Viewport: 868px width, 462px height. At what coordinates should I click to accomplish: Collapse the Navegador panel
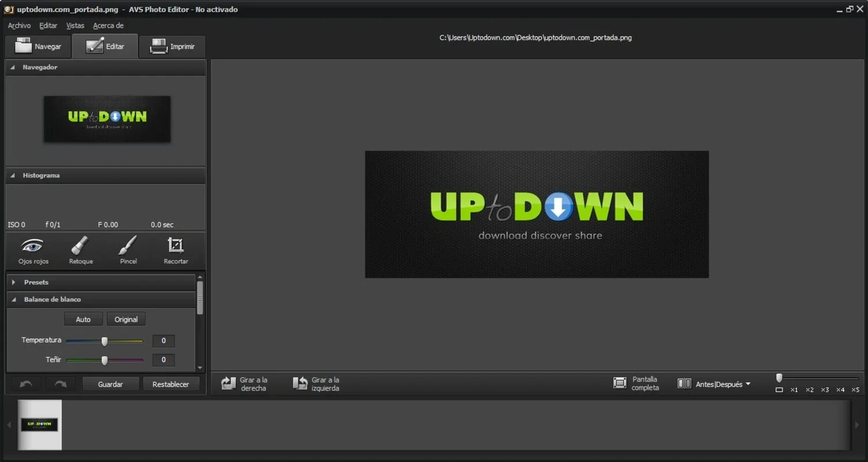point(13,68)
